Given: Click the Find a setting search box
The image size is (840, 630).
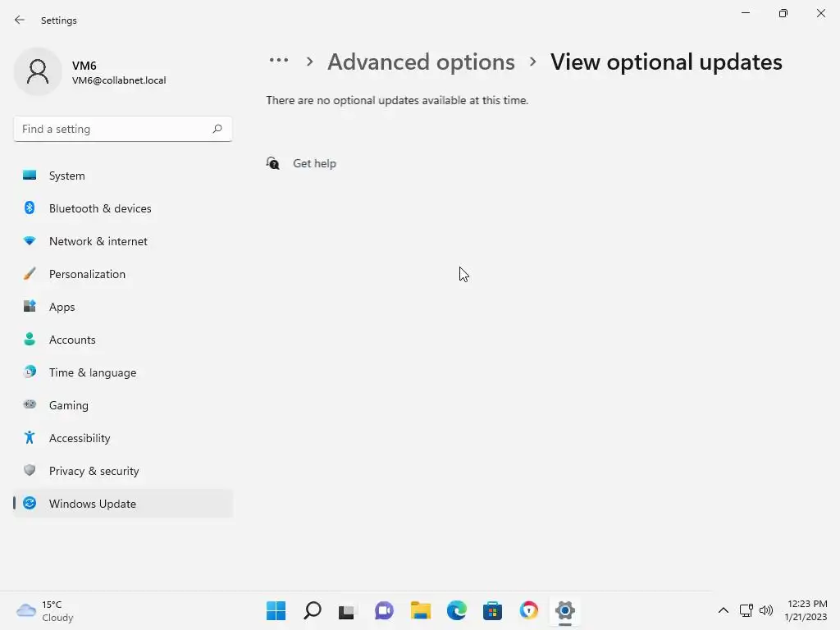Looking at the screenshot, I should click(x=123, y=129).
